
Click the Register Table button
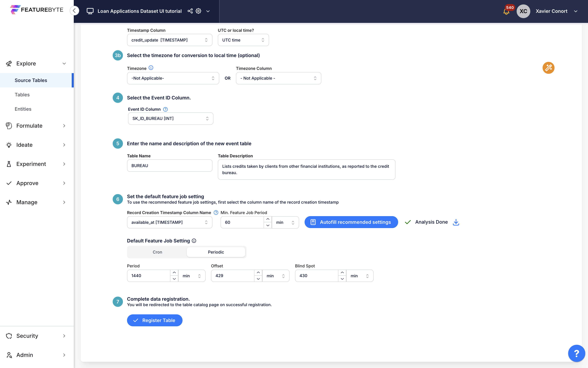point(154,320)
